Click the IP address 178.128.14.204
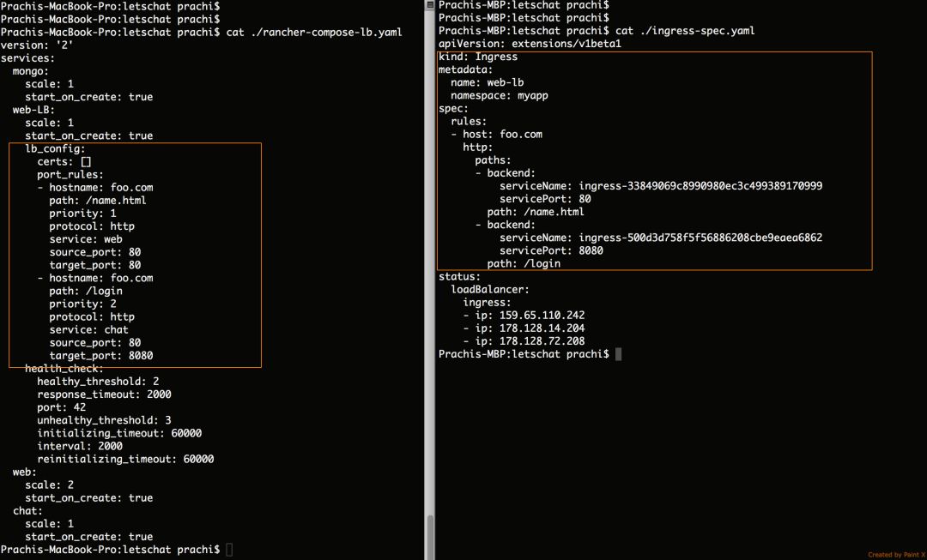The image size is (927, 560). point(542,329)
